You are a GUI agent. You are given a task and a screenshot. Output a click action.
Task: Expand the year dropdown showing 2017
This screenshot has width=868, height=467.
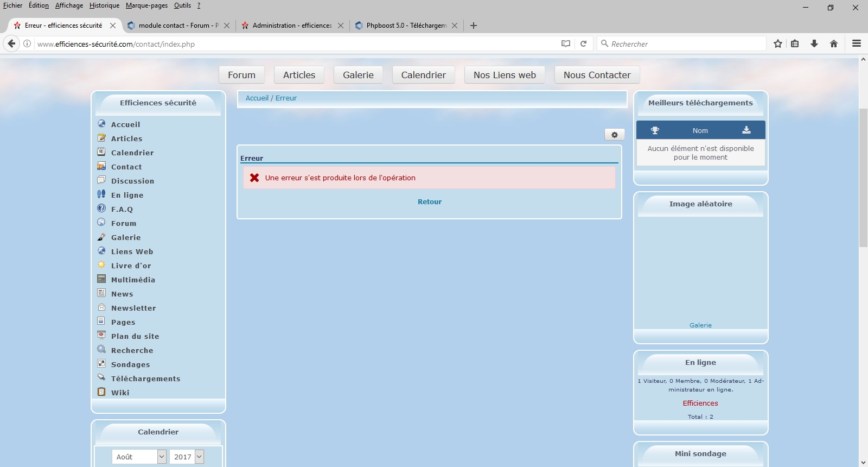coord(186,457)
